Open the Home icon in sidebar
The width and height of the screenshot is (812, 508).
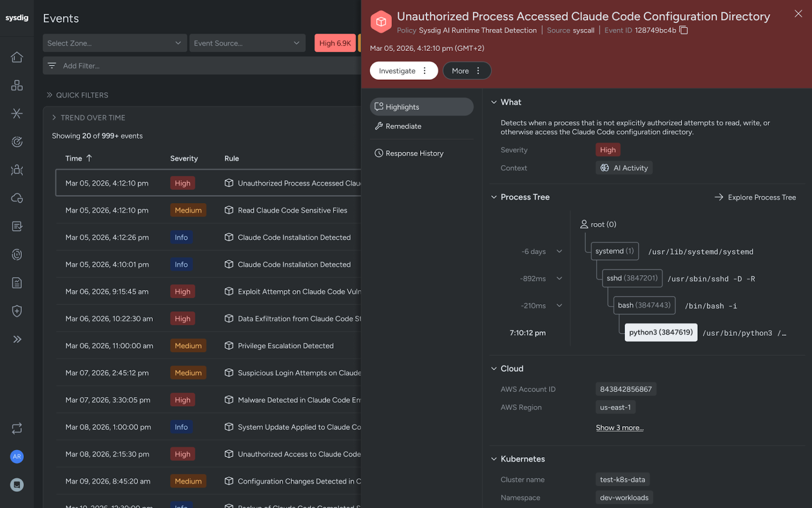(x=17, y=57)
